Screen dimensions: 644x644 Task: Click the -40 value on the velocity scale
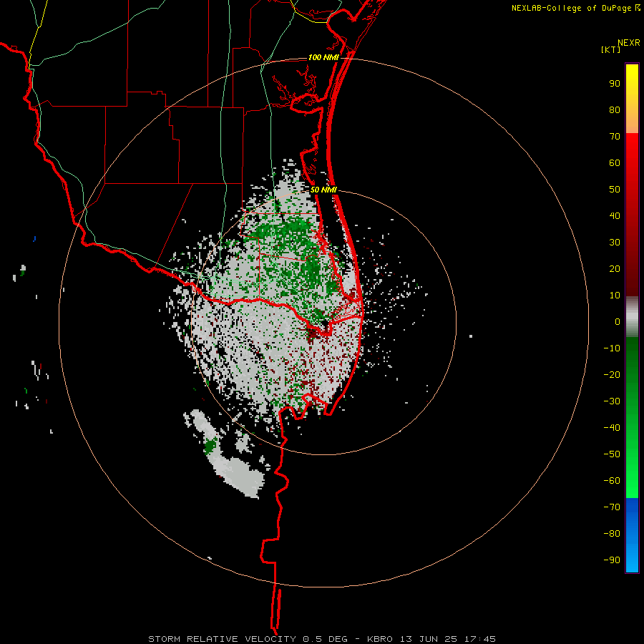coord(612,428)
